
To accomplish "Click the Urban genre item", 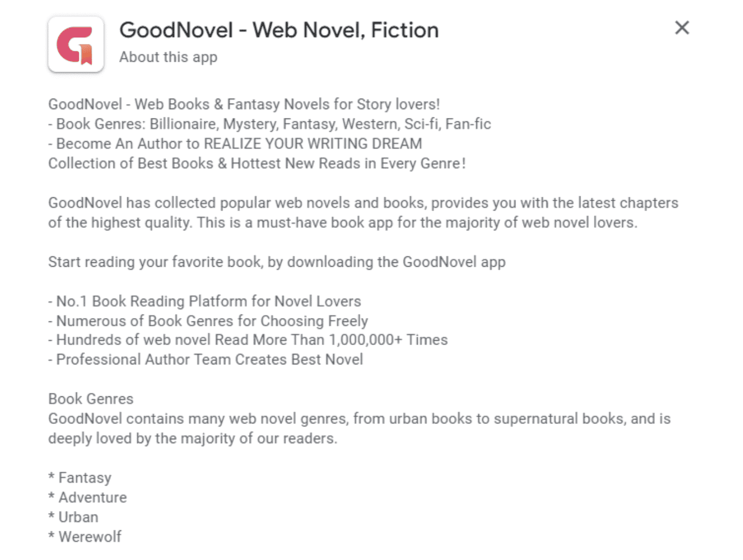I will tap(73, 518).
